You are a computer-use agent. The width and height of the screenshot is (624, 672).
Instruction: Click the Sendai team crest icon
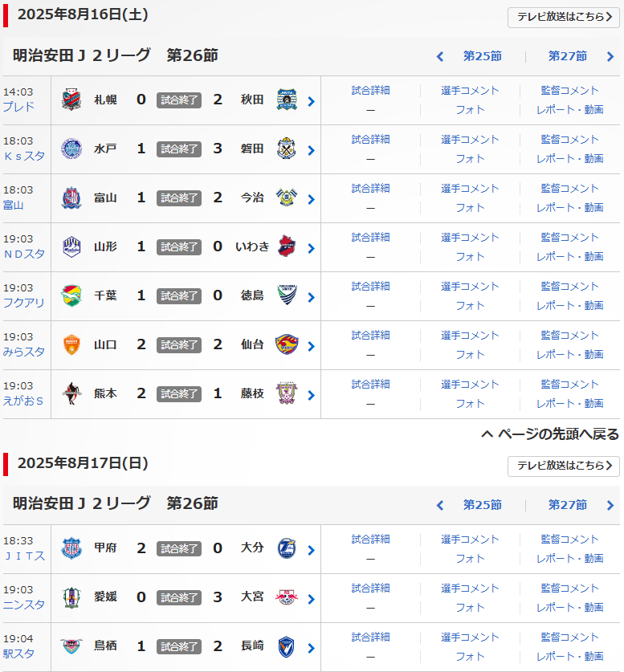pyautogui.click(x=287, y=344)
